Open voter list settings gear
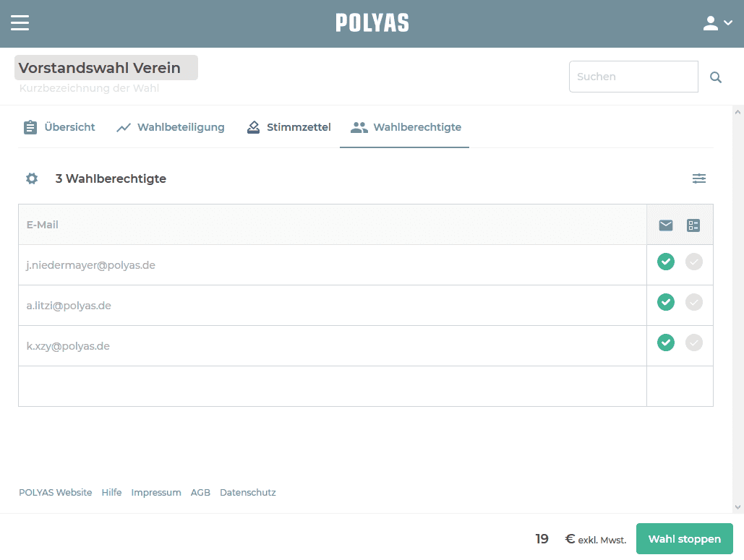Screen dimensions: 744x560 coord(32,178)
